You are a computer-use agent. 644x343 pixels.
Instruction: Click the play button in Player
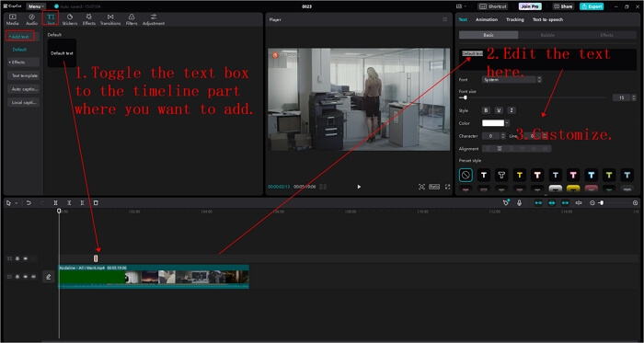coord(359,187)
